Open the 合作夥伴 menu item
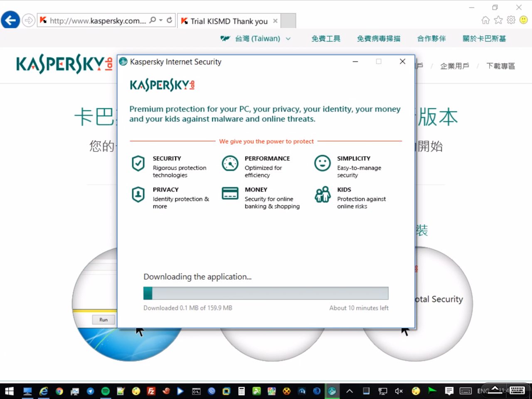 click(431, 39)
